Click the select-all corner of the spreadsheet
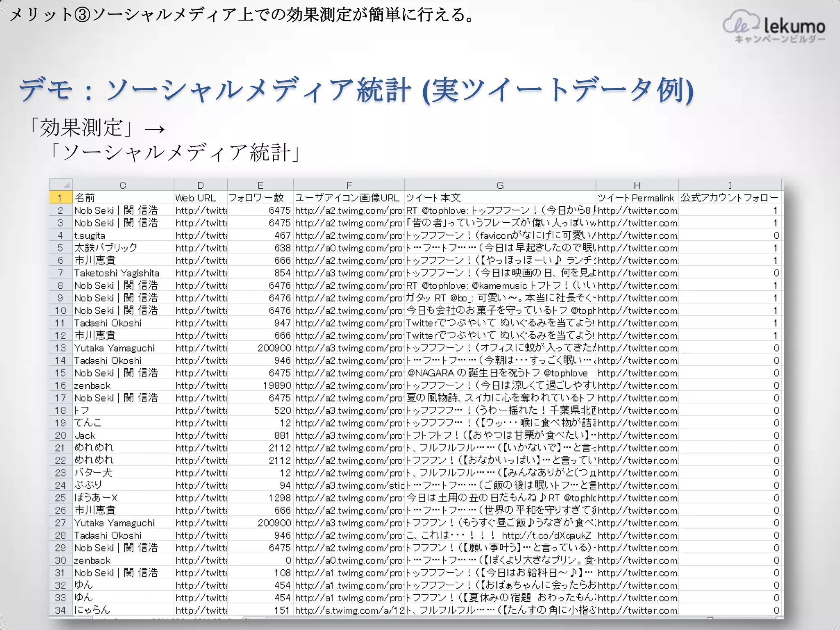Viewport: 840px width, 630px height. click(x=61, y=185)
